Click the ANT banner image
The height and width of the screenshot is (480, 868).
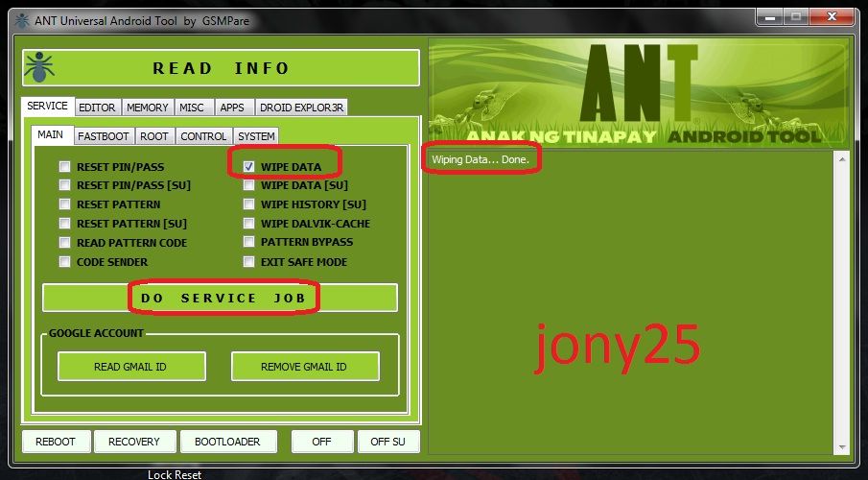(x=638, y=91)
